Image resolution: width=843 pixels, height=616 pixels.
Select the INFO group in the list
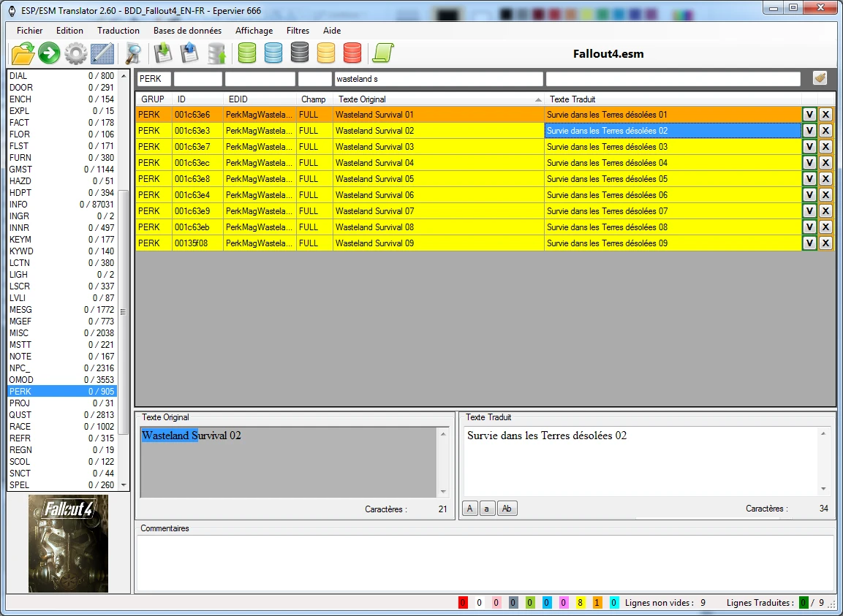tap(62, 205)
